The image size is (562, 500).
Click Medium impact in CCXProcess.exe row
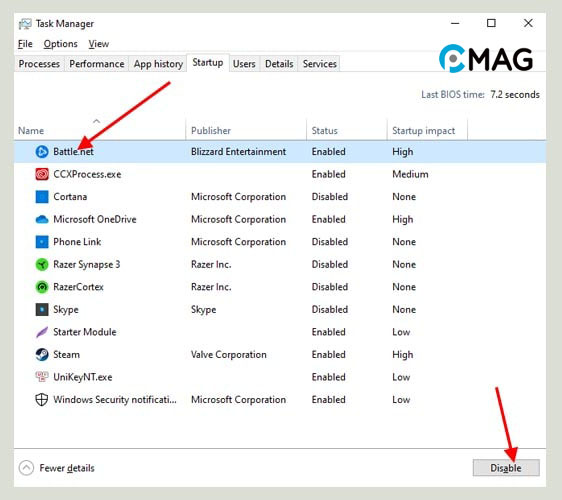tap(410, 174)
